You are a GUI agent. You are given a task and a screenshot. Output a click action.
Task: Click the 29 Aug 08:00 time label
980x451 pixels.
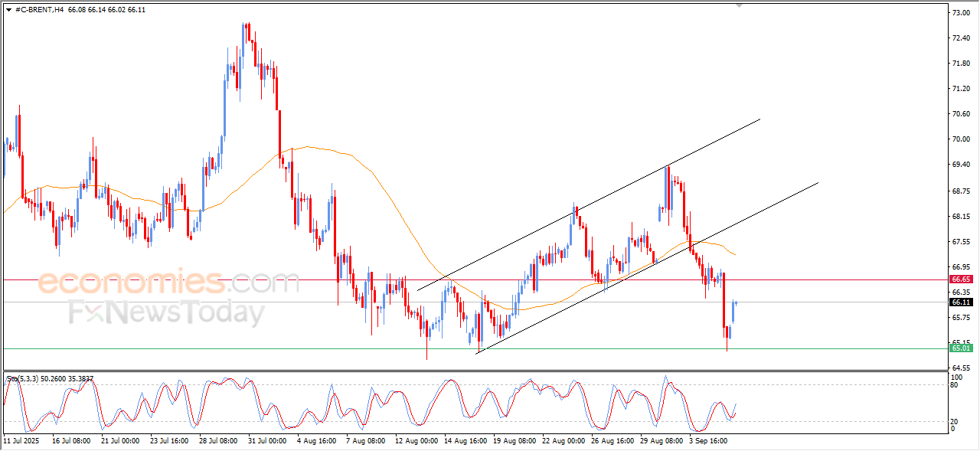click(661, 441)
